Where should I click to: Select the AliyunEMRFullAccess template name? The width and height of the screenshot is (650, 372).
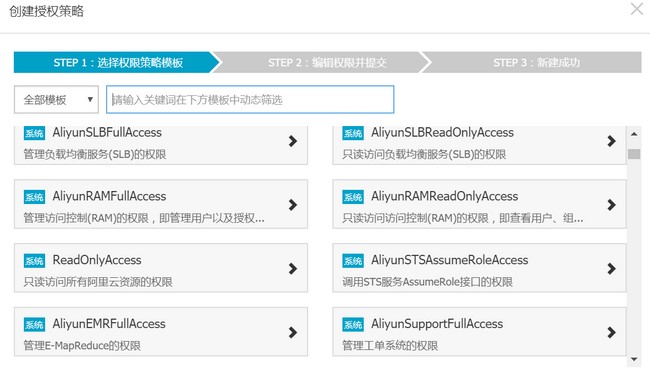[109, 324]
